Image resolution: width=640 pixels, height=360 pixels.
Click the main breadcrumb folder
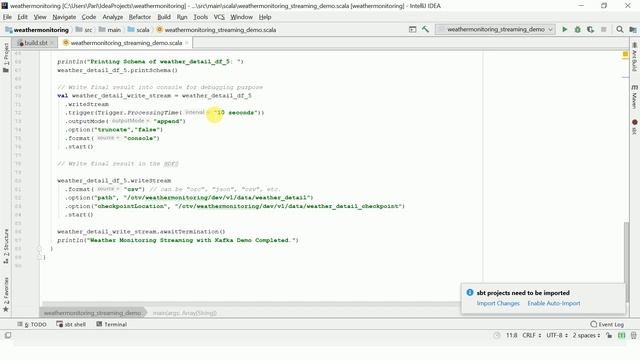coord(110,30)
